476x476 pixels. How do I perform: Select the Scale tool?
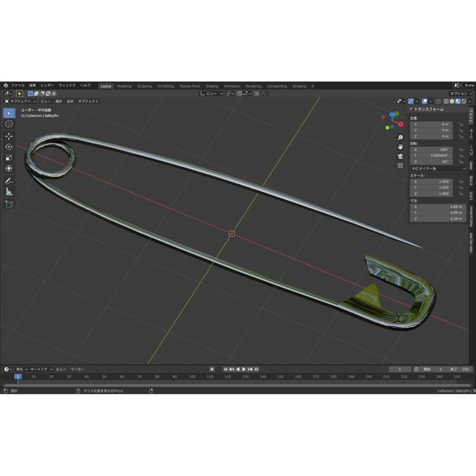click(x=9, y=158)
